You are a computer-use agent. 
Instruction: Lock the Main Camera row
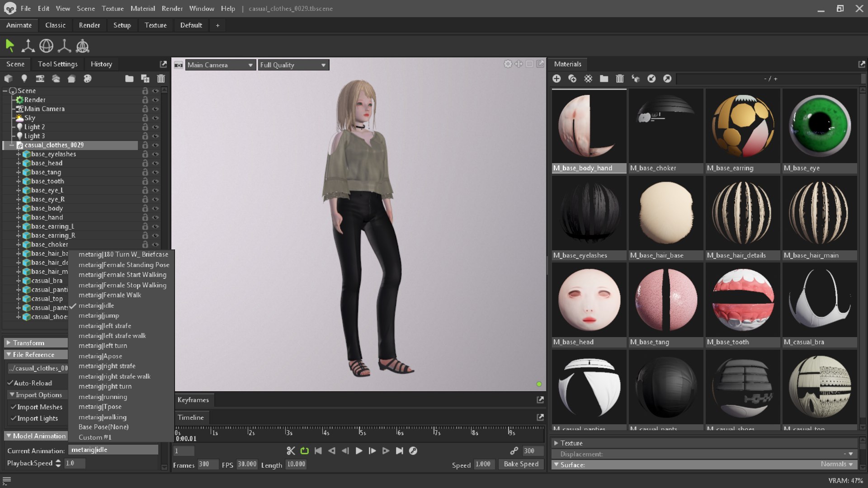click(145, 109)
